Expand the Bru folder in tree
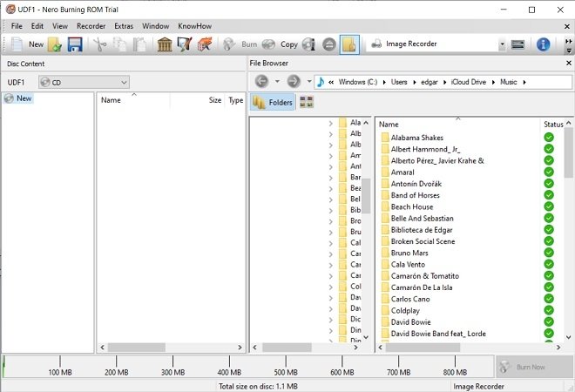The image size is (575, 392). (x=331, y=232)
